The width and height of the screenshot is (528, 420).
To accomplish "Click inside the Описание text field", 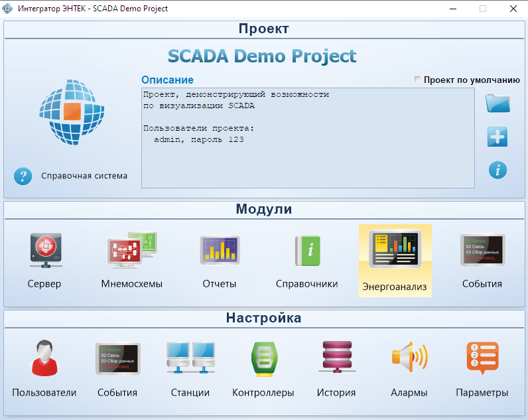I will tap(308, 138).
